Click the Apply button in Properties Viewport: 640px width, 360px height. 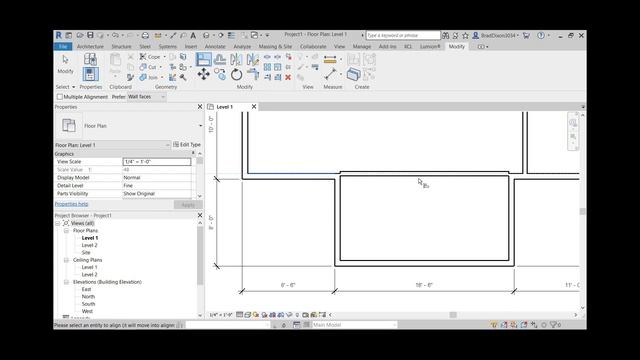tap(188, 204)
